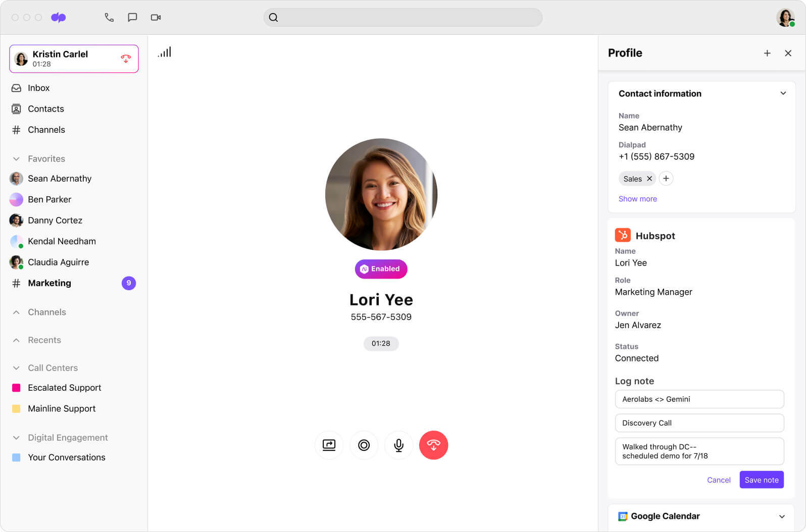
Task: Click the Hubspot logo icon
Action: [x=623, y=235]
